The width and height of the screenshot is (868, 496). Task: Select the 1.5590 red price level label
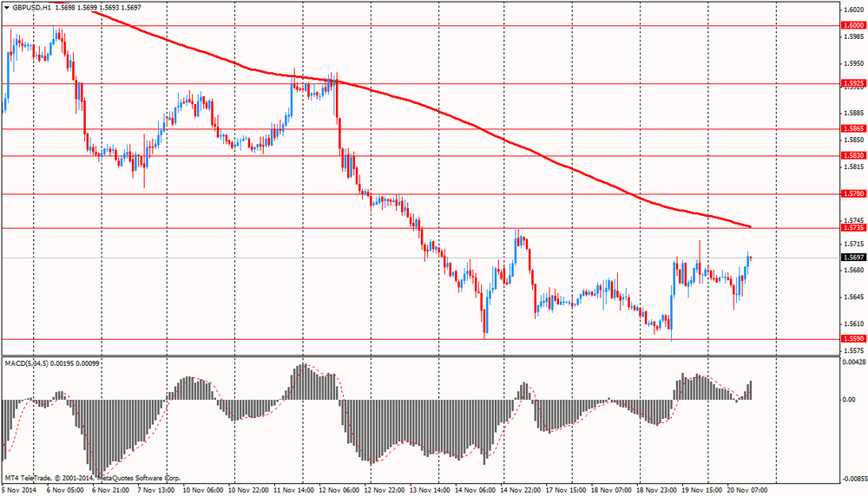(x=853, y=338)
